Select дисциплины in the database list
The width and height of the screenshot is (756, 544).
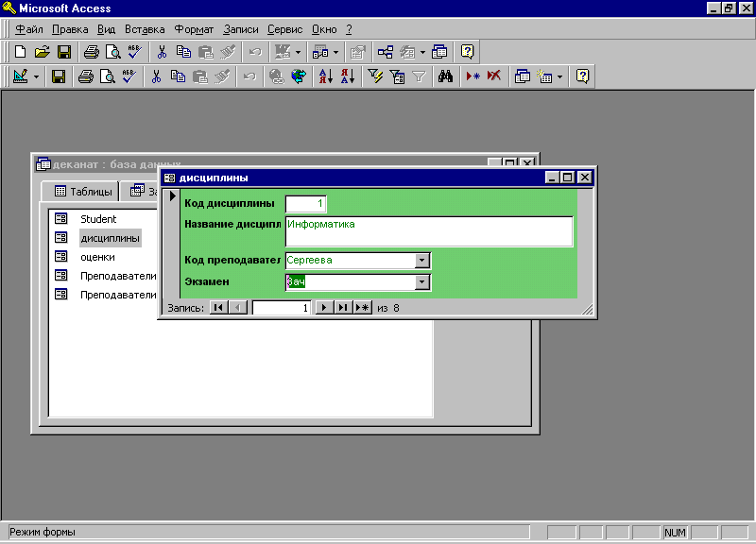pos(110,238)
